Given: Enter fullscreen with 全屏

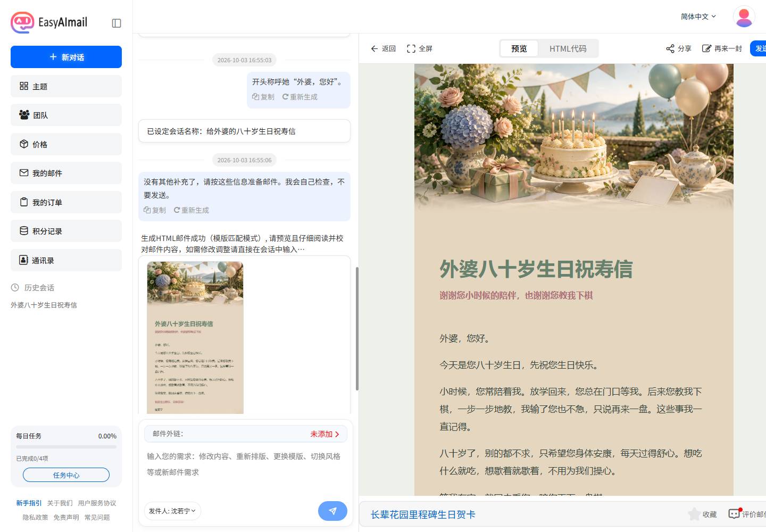Looking at the screenshot, I should pyautogui.click(x=420, y=48).
